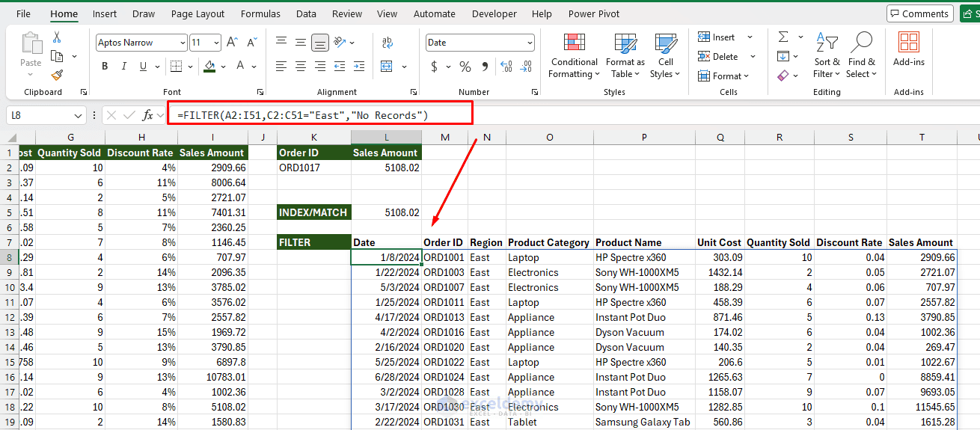Click the Borders icon
Image resolution: width=980 pixels, height=430 pixels.
point(175,67)
